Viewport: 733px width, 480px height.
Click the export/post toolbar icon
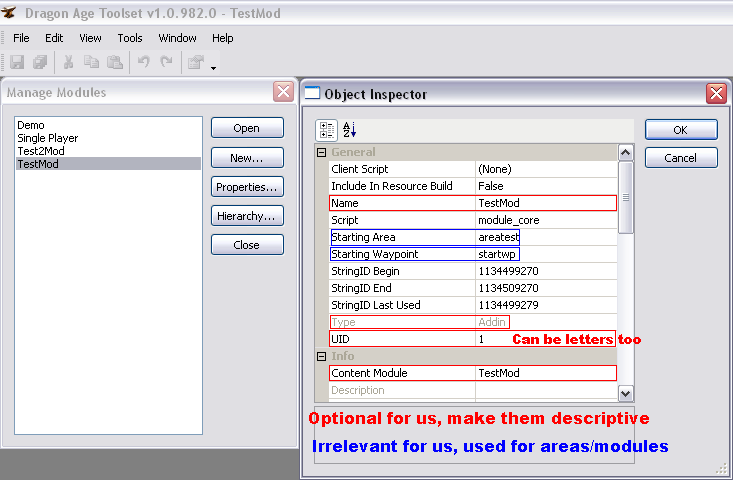point(196,62)
